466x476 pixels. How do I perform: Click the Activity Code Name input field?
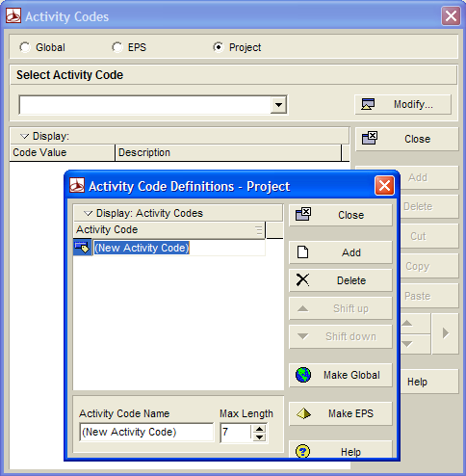point(146,432)
